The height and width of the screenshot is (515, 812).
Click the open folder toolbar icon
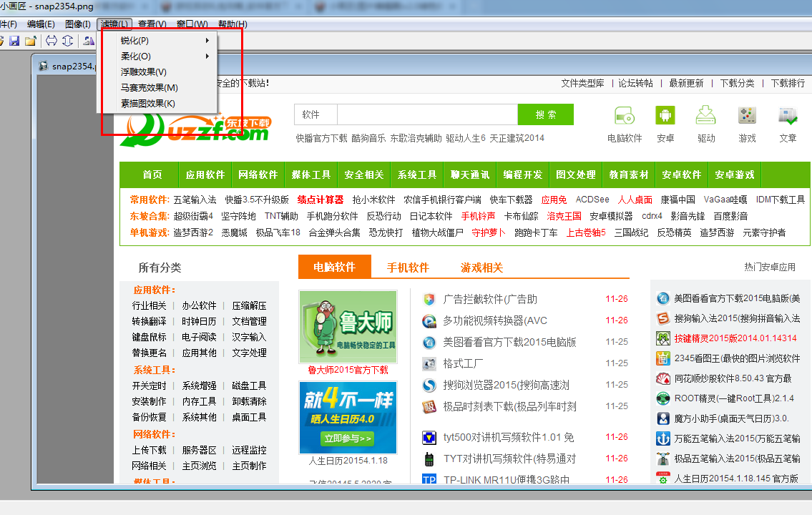[x=31, y=40]
